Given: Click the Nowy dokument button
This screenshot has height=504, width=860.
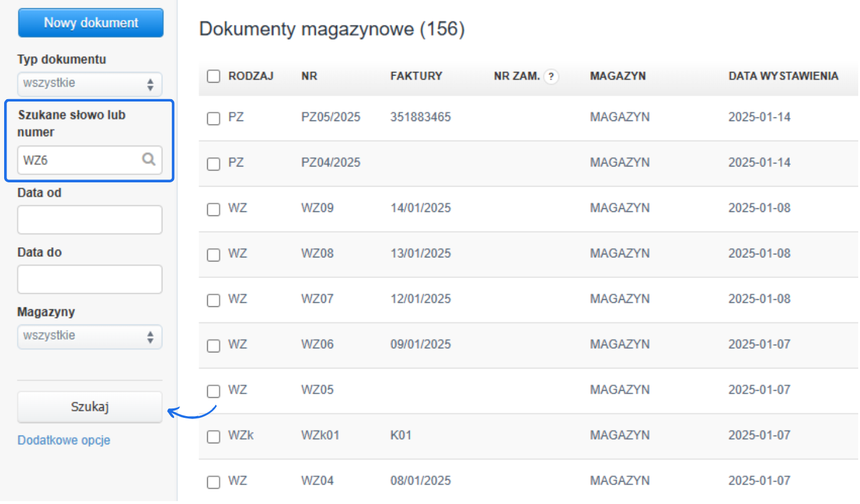Looking at the screenshot, I should (90, 22).
